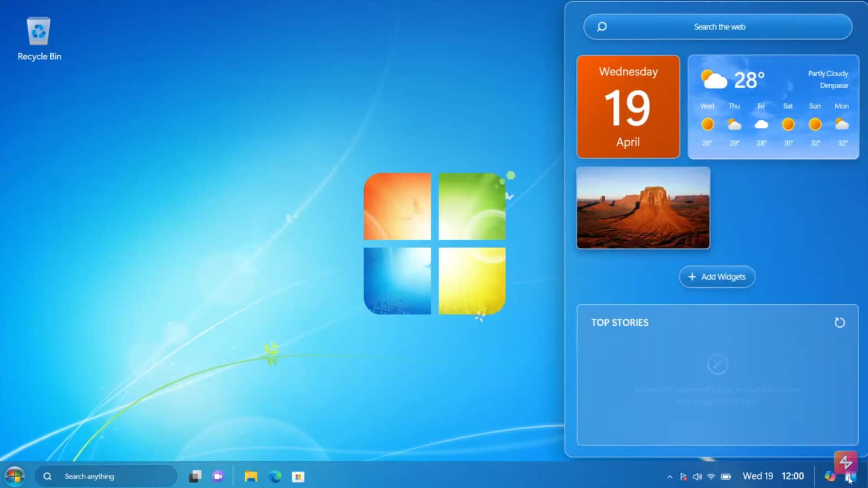868x488 pixels.
Task: Open the Chat icon on the taskbar
Action: pyautogui.click(x=218, y=476)
